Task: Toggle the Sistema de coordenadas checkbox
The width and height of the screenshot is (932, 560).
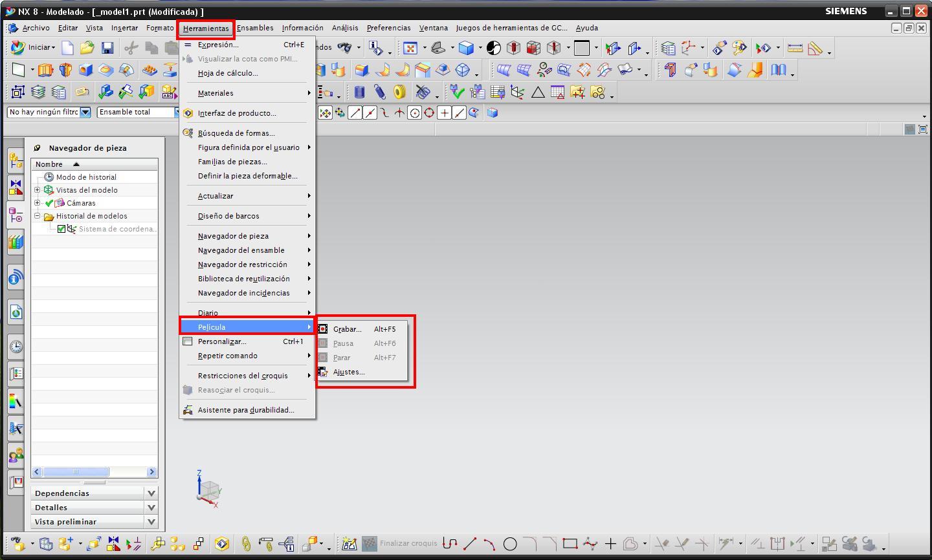Action: click(61, 229)
